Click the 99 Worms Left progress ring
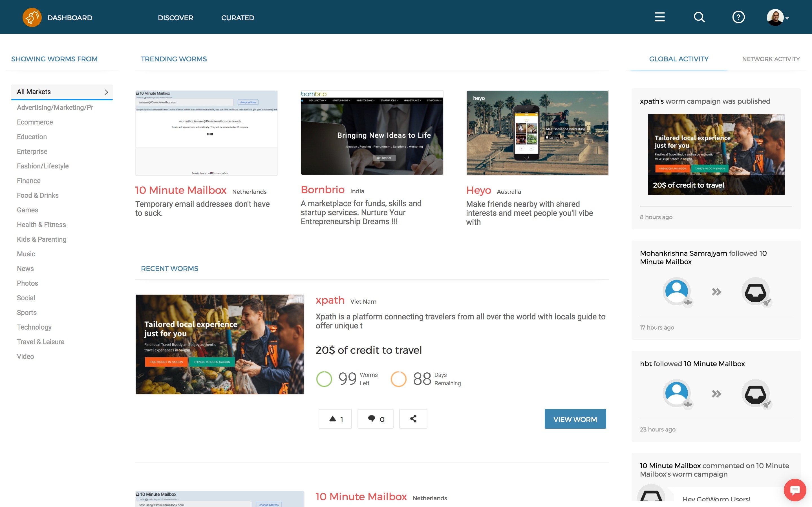This screenshot has height=507, width=812. click(x=324, y=379)
